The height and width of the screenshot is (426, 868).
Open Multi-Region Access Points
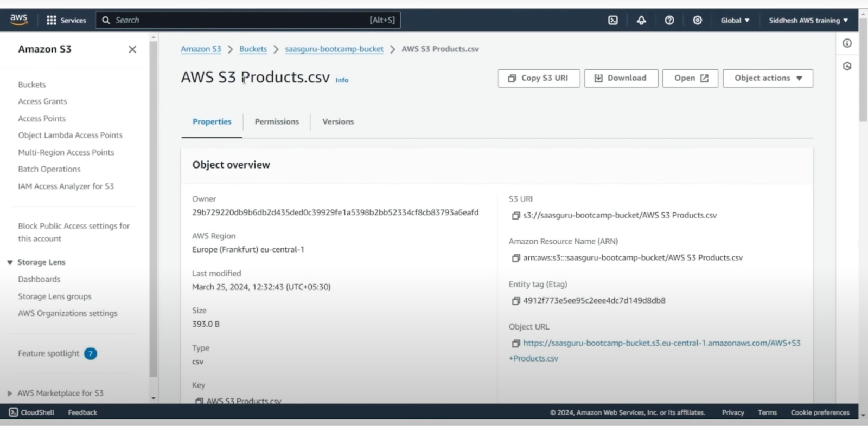66,153
